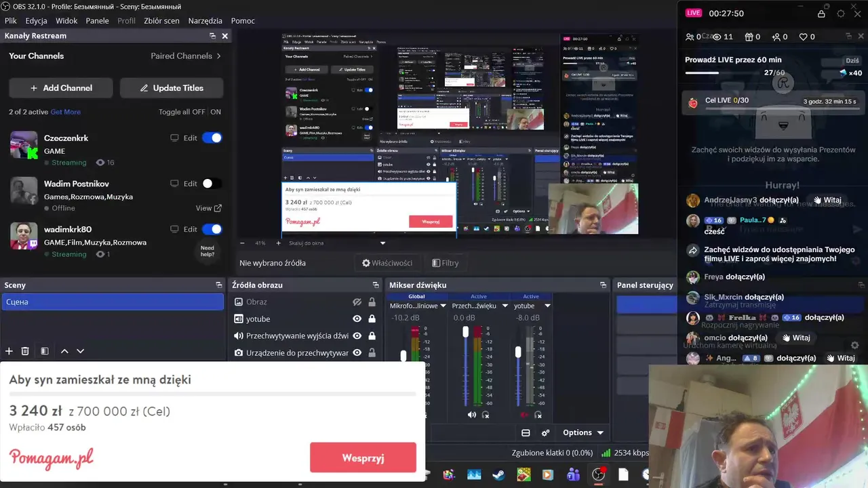Viewport: 868px width, 488px height.
Task: Undock the Kanały Restream panel
Action: coord(212,36)
